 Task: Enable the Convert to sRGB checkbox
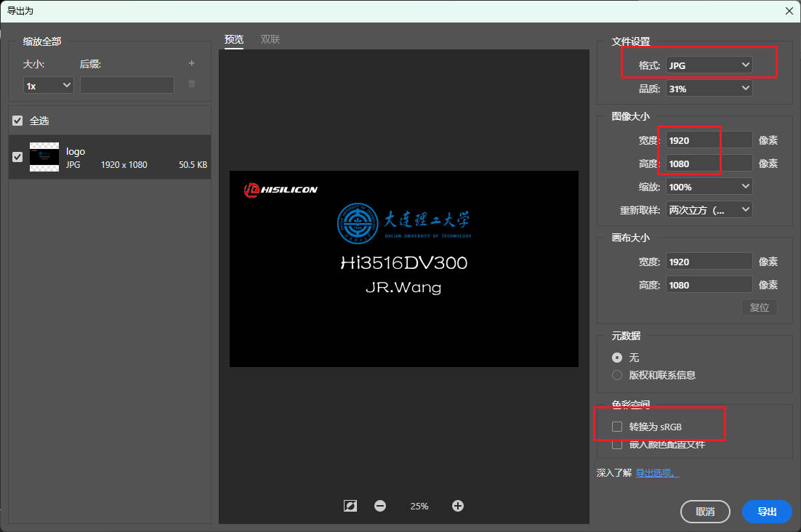617,427
